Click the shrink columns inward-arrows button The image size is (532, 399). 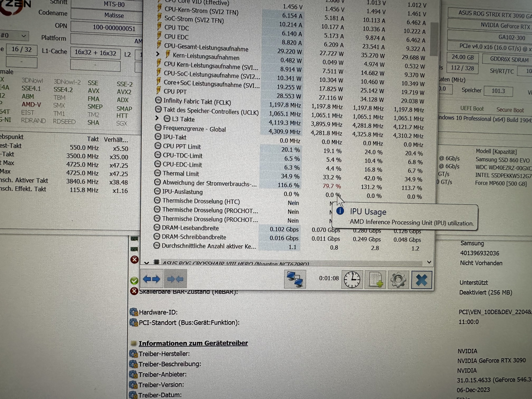coord(175,279)
